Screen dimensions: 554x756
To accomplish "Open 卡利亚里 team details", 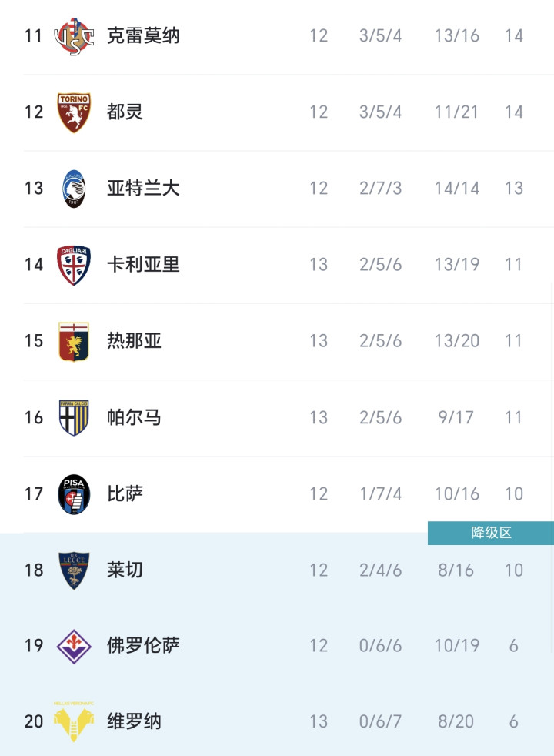I will coord(143,265).
